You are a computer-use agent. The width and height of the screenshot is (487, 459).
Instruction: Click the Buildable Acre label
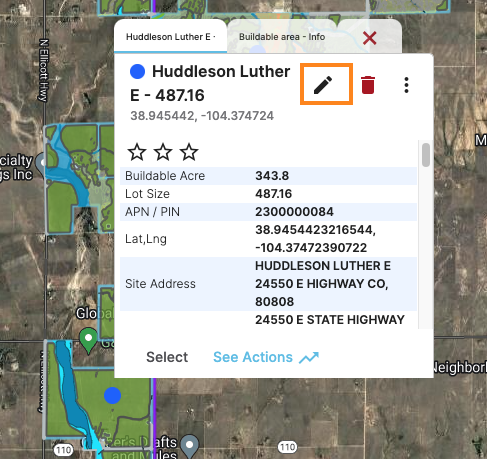point(165,176)
